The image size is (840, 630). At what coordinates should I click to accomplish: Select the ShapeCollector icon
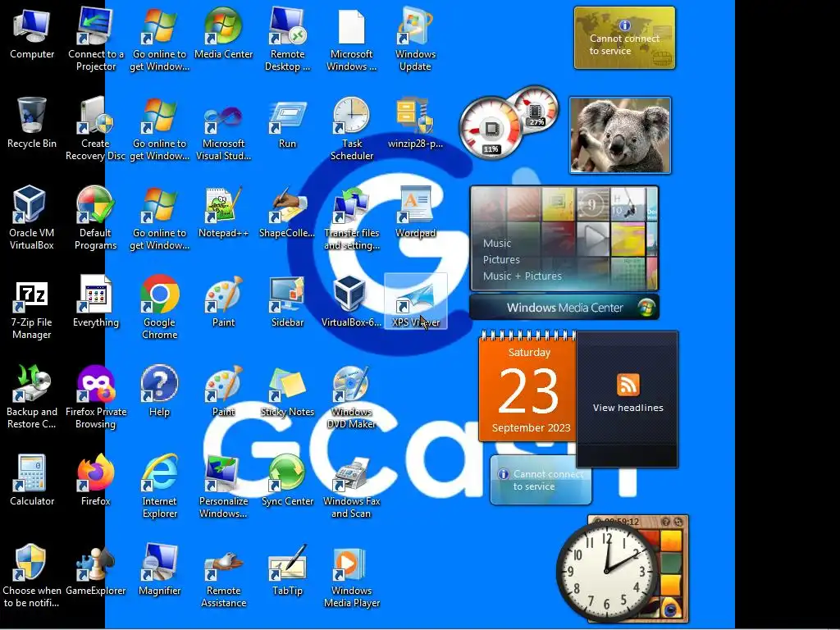point(287,212)
